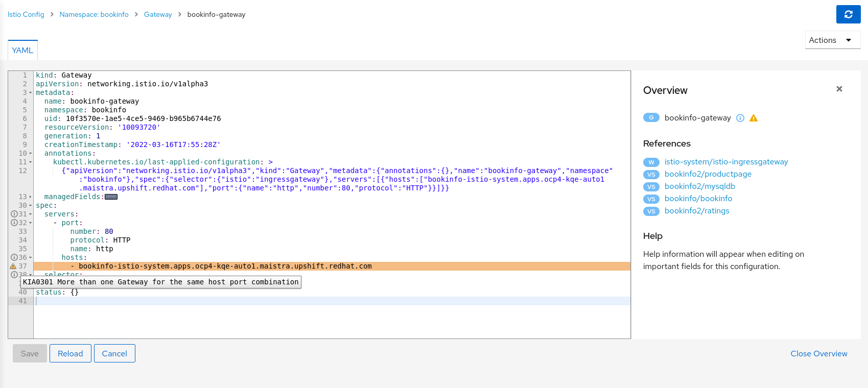Reload the YAML configuration
Viewport: 868px width, 388px height.
coord(70,353)
